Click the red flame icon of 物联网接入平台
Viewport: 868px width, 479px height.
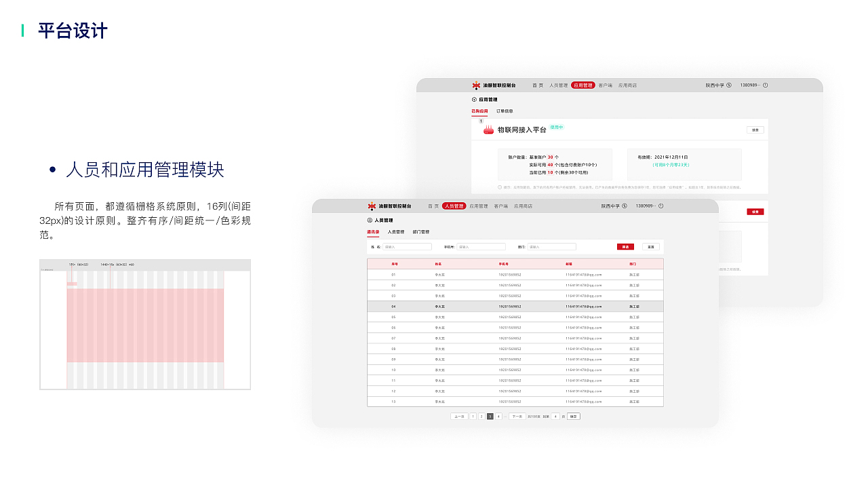pyautogui.click(x=488, y=129)
